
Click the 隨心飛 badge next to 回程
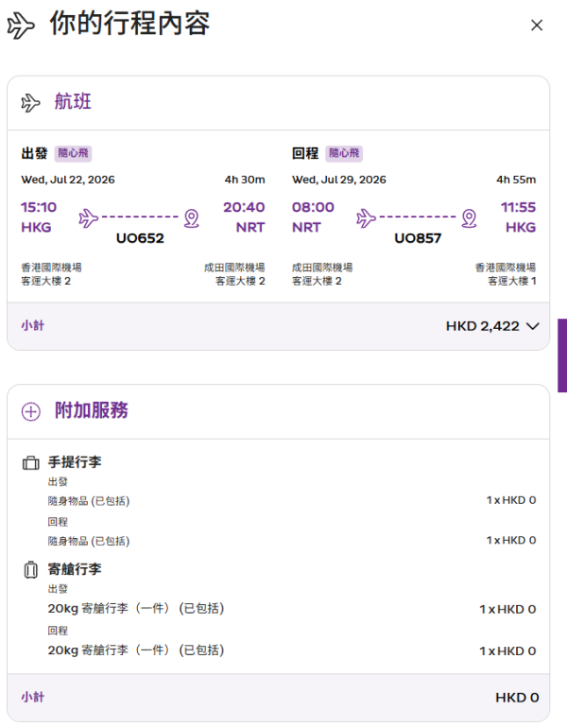344,153
